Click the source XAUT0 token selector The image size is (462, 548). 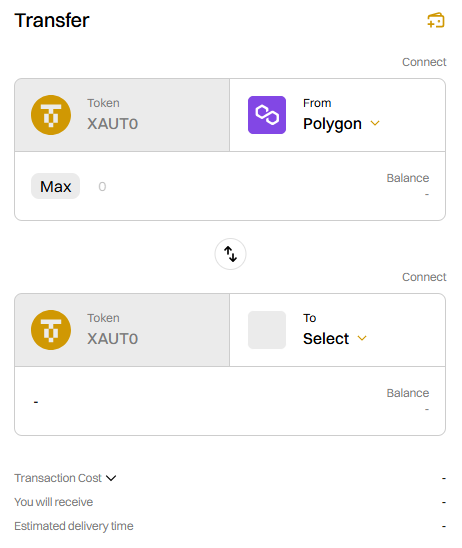[x=122, y=115]
